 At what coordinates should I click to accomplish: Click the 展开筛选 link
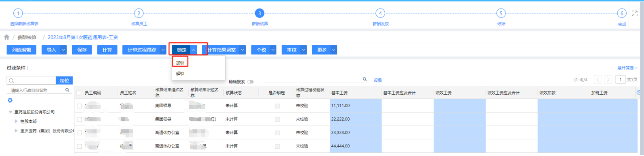coord(627,68)
